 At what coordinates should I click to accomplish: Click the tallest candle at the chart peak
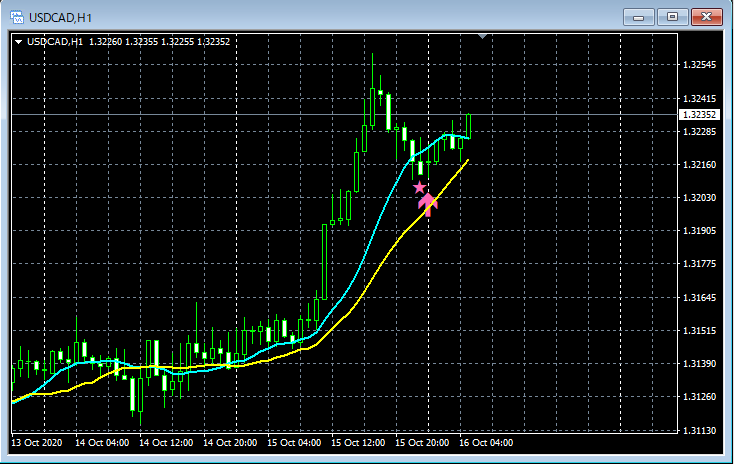pyautogui.click(x=372, y=107)
